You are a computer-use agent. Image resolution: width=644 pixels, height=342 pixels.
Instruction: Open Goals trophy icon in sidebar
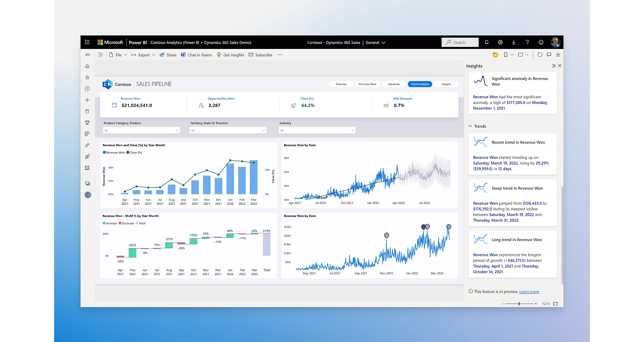pyautogui.click(x=87, y=123)
